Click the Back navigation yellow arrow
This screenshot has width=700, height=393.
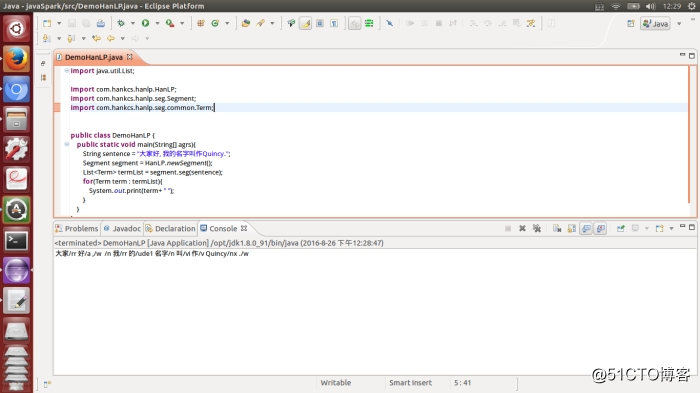tap(111, 38)
